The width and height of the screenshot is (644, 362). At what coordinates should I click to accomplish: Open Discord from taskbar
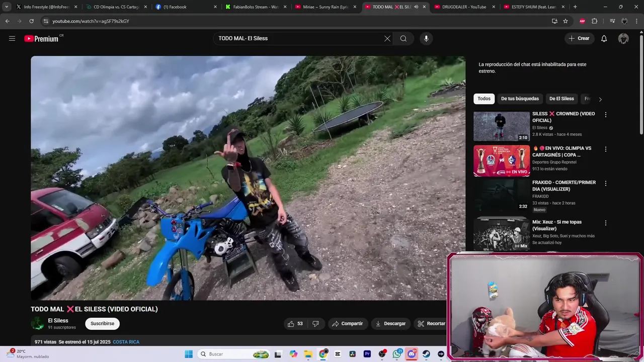pyautogui.click(x=412, y=354)
